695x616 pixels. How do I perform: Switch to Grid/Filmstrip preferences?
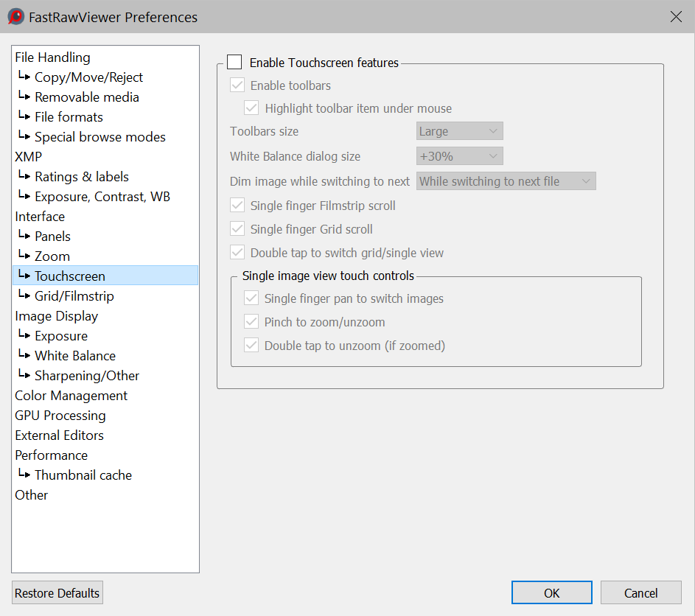click(74, 296)
